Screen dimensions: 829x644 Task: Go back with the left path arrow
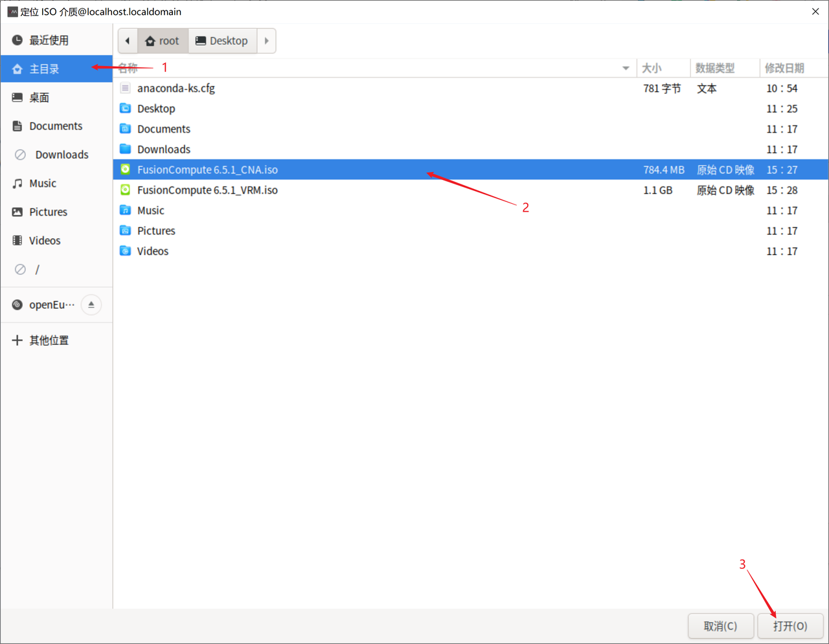pyautogui.click(x=128, y=41)
